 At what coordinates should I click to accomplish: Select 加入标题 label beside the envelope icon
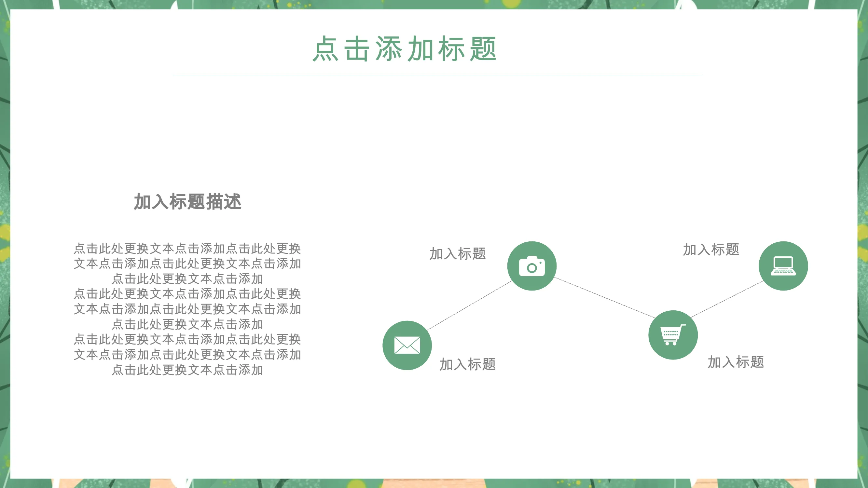click(x=467, y=364)
